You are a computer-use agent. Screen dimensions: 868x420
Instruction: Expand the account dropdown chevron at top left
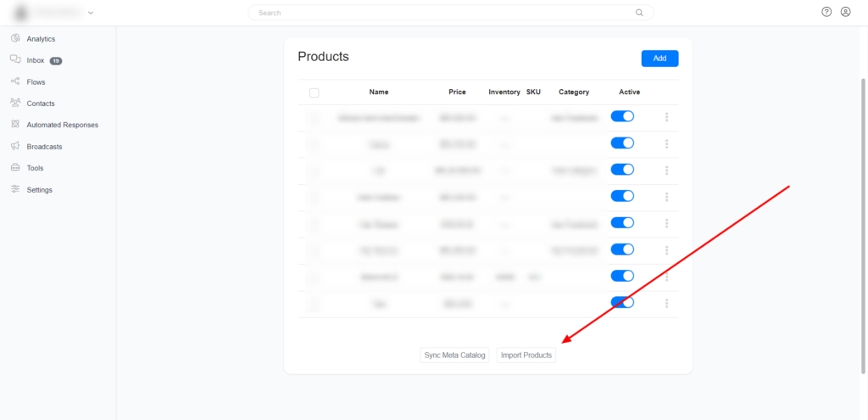click(91, 13)
